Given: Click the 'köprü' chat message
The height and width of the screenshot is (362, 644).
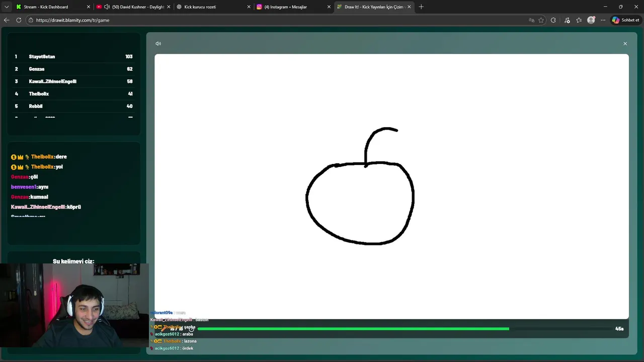Looking at the screenshot, I should 46,207.
